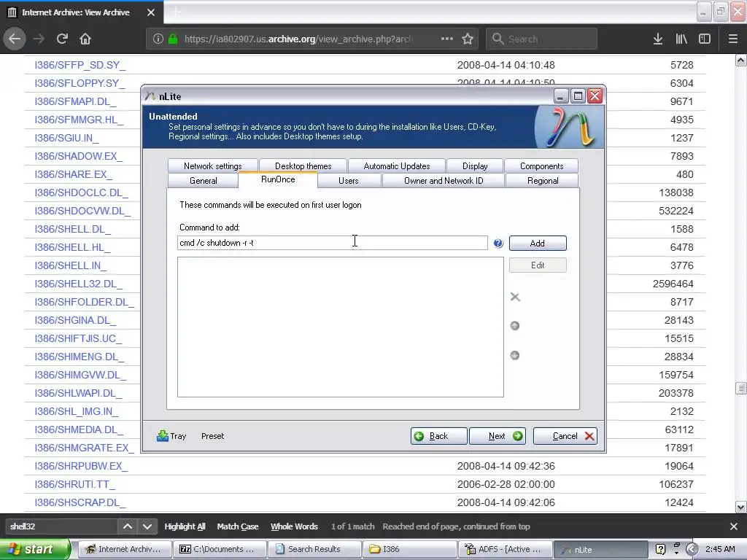
Task: Switch to the General tab
Action: tap(204, 181)
